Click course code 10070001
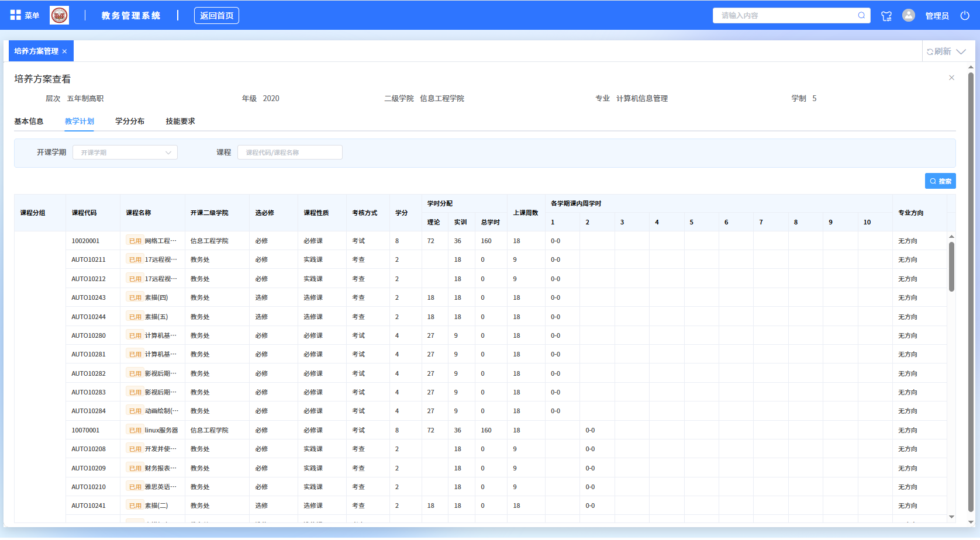Screen dimensions: 980x540 pyautogui.click(x=85, y=430)
